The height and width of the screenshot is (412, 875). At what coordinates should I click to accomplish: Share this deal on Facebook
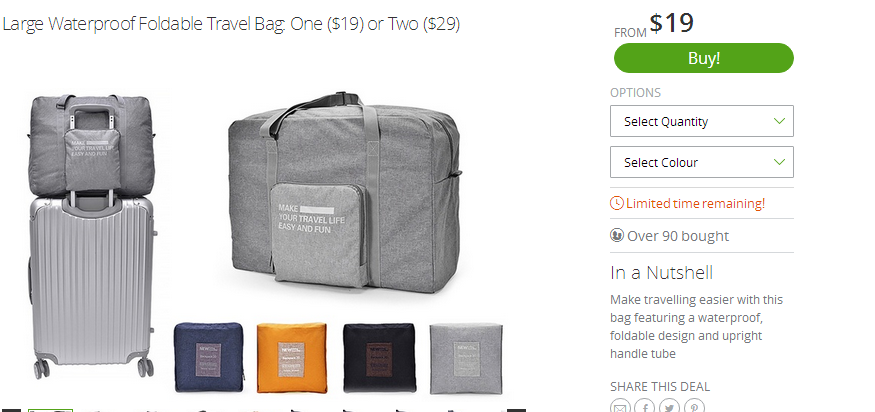pyautogui.click(x=645, y=406)
